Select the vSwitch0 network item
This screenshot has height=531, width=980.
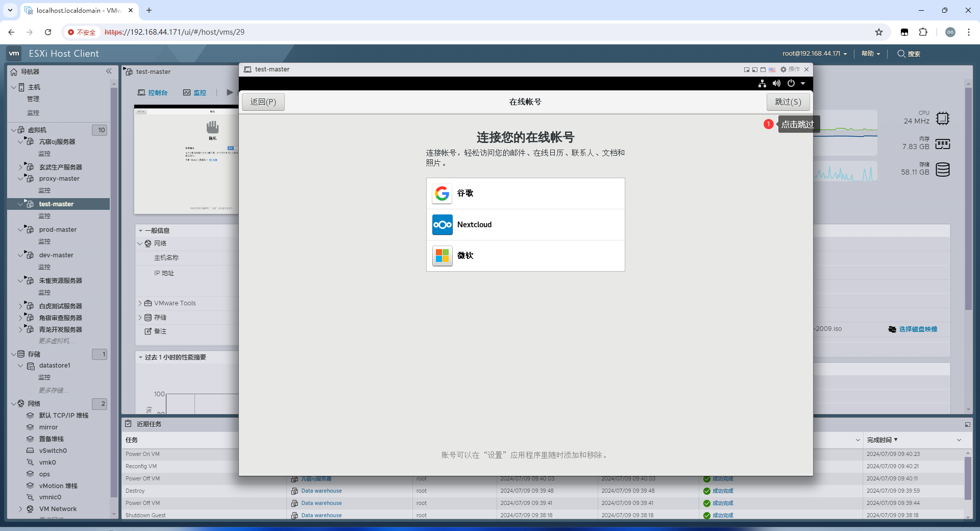(53, 451)
